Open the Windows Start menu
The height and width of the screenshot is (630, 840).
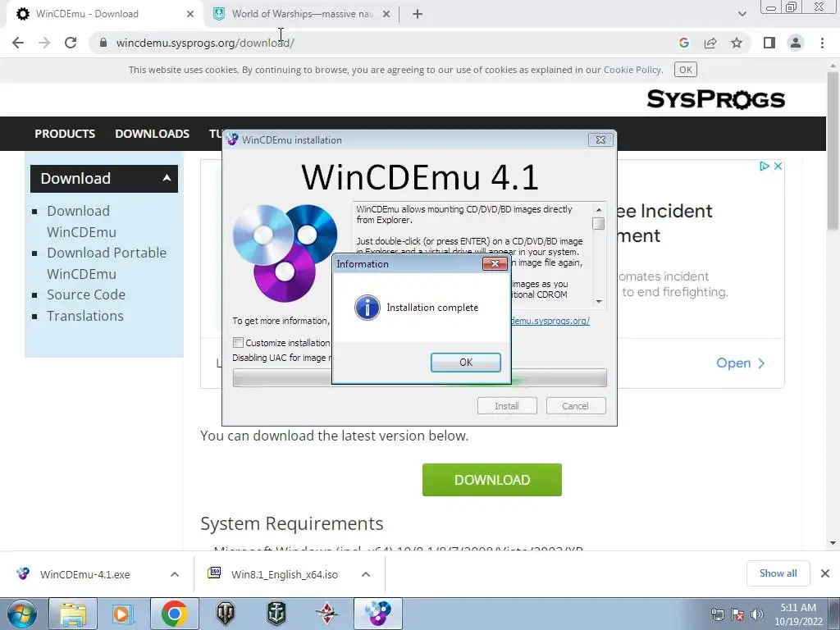22,614
